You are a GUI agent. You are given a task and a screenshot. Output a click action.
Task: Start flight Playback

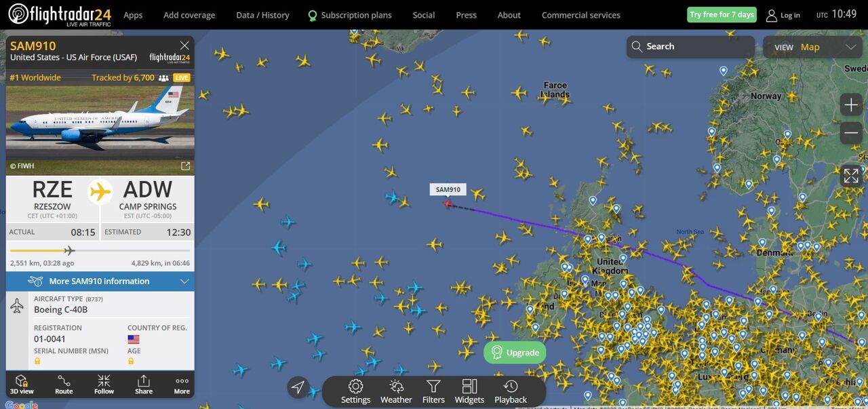511,391
